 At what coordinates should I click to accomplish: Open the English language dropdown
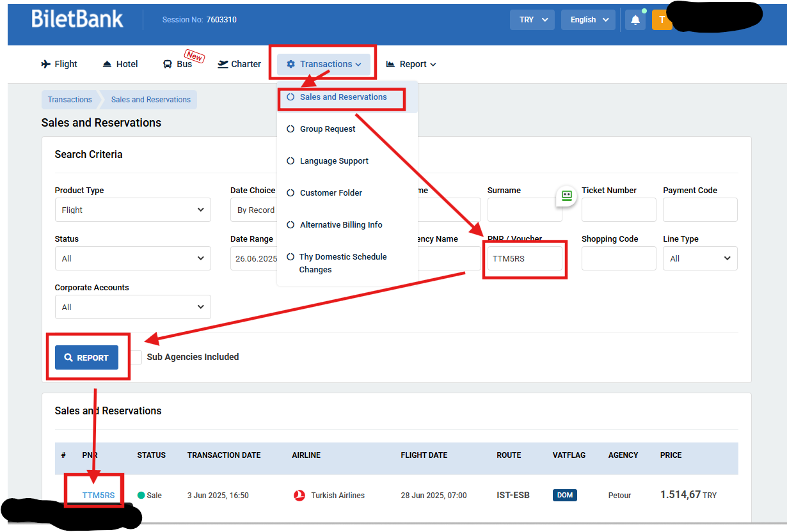(589, 20)
